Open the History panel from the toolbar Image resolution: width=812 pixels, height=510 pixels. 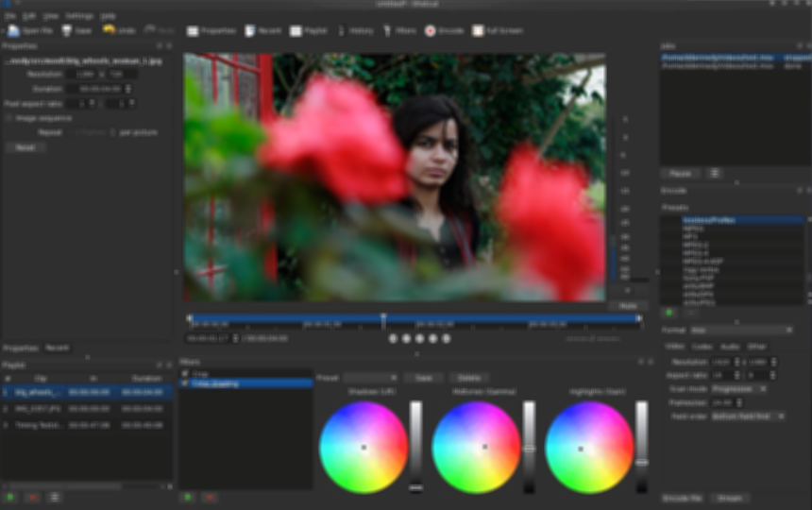pyautogui.click(x=342, y=30)
